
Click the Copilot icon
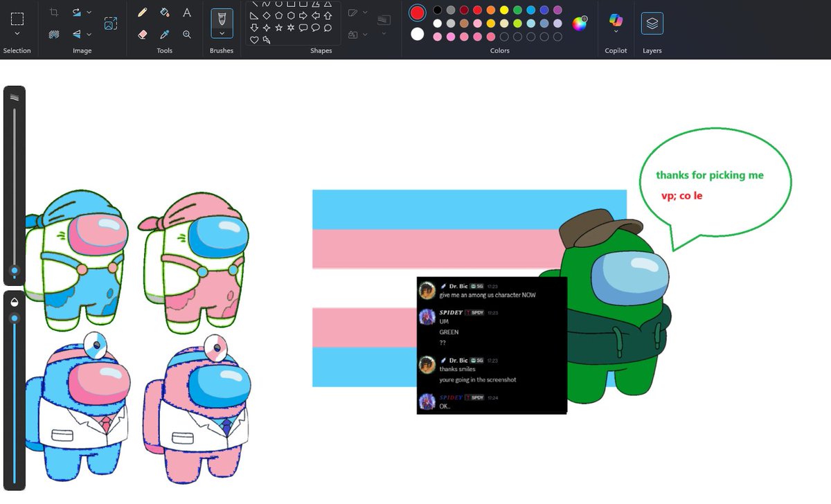(616, 19)
